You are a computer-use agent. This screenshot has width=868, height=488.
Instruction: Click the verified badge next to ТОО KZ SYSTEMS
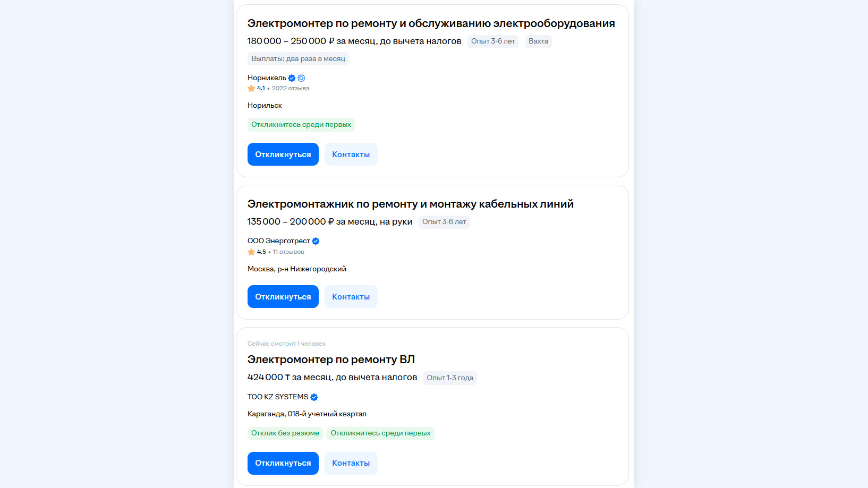tap(314, 397)
